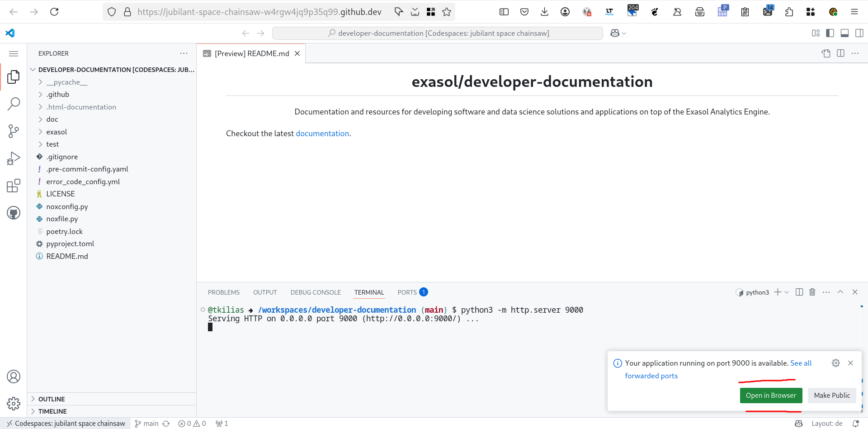Screen dimensions: 868x429
Task: Kill the terminal with trash icon
Action: [812, 292]
